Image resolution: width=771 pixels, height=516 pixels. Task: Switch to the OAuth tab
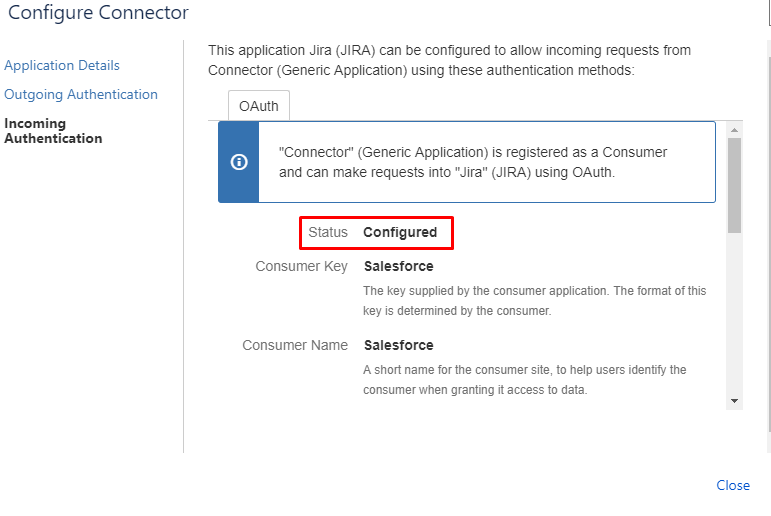(259, 106)
